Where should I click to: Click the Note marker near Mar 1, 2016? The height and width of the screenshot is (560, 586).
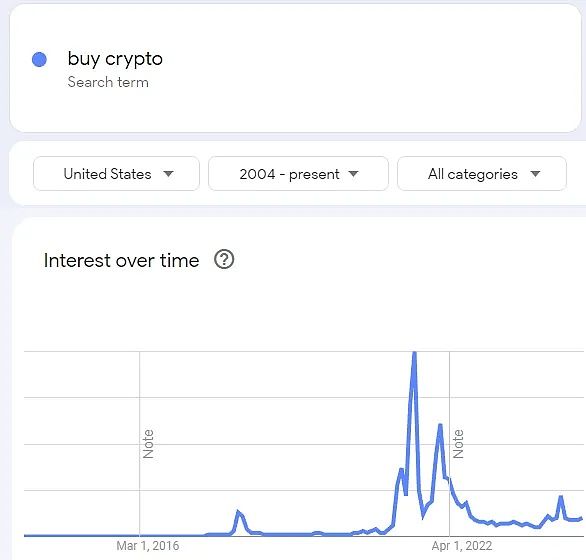(148, 444)
